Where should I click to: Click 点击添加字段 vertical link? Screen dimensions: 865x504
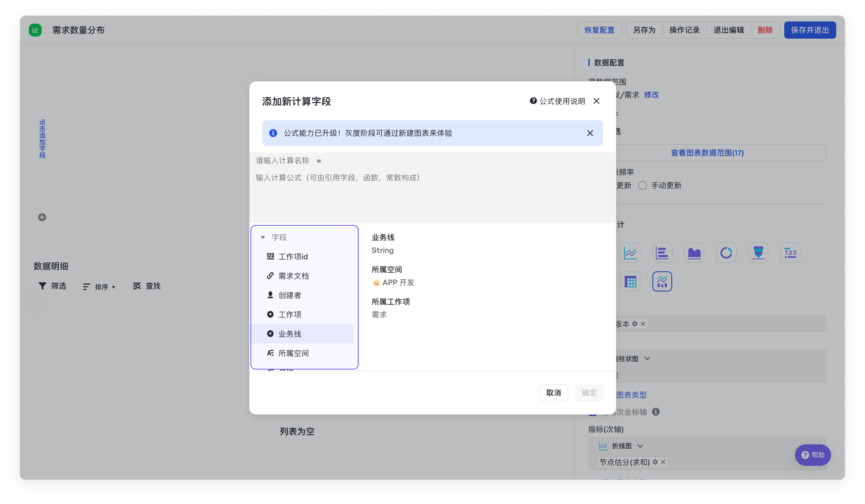(x=42, y=139)
